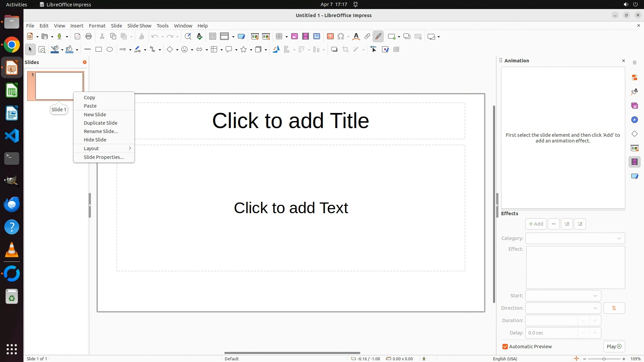Click the Insert Text Box icon
Image resolution: width=644 pixels, height=362 pixels.
(x=330, y=37)
